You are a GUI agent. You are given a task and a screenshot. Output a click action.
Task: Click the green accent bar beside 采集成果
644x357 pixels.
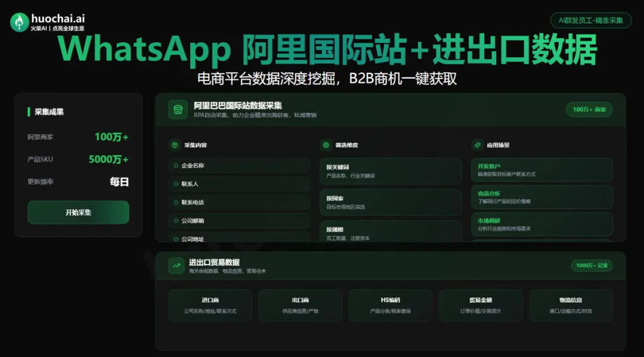point(29,111)
